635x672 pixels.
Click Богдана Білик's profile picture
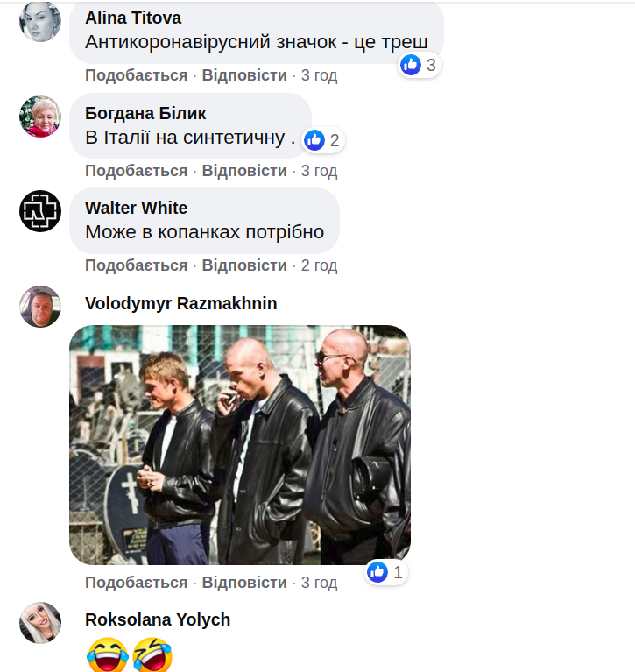click(x=40, y=117)
